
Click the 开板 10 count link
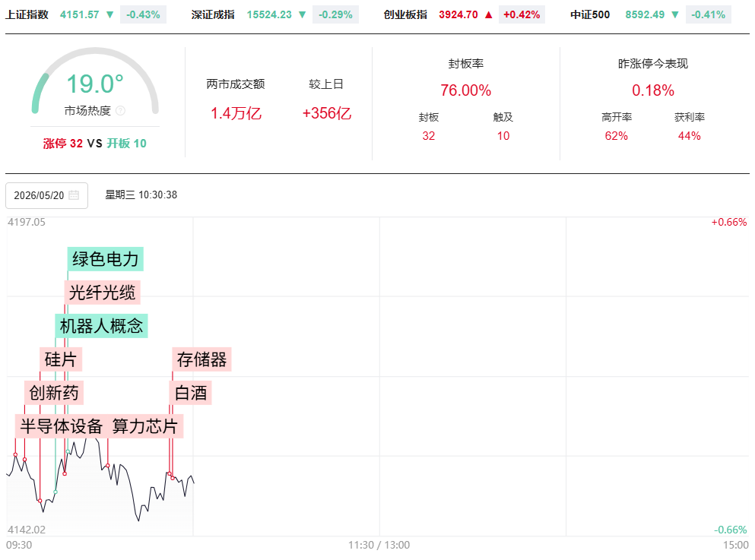(127, 144)
